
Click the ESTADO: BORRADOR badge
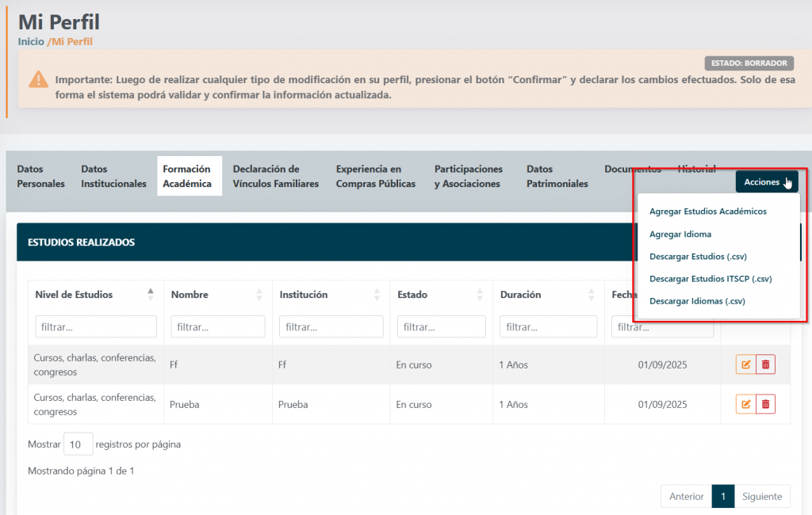pos(749,63)
